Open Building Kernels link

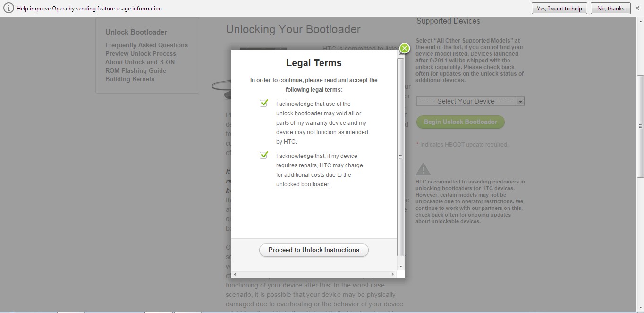130,79
